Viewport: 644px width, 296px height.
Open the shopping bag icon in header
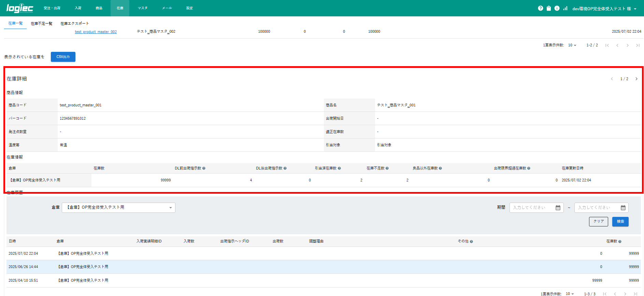pyautogui.click(x=548, y=8)
